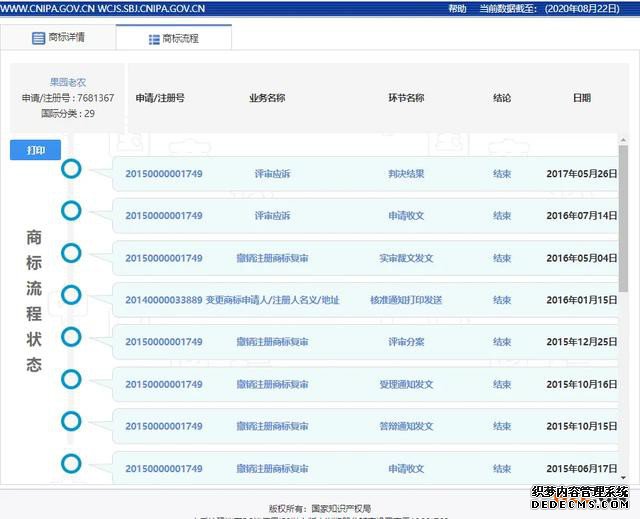Click timeline circle for 2016年01月15日 row
640x519 pixels.
tap(71, 295)
